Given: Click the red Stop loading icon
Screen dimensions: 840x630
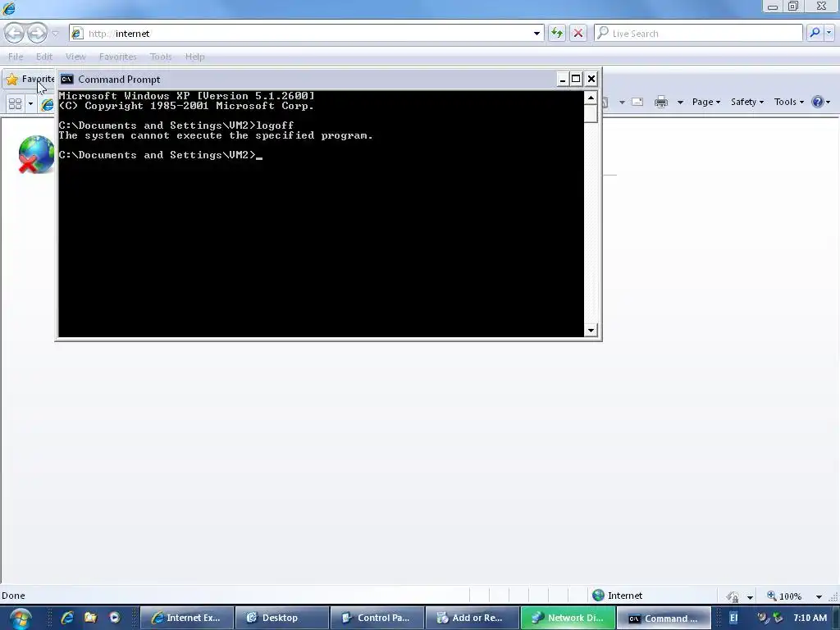Looking at the screenshot, I should (x=578, y=33).
